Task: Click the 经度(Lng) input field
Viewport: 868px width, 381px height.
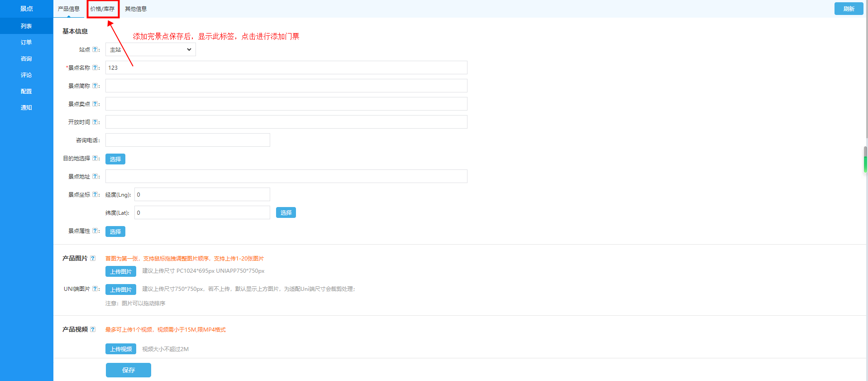Action: click(202, 194)
